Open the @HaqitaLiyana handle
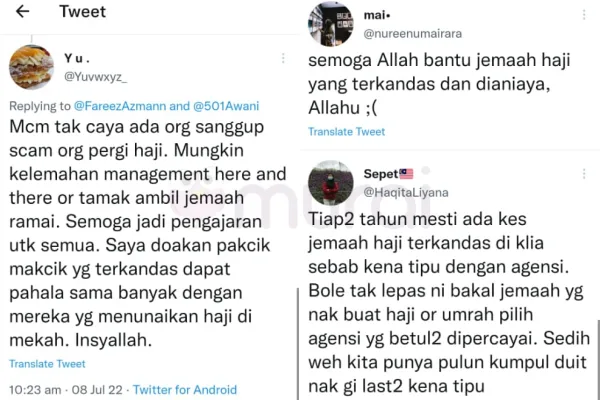Viewport: 600px width, 400px height. coord(406,192)
